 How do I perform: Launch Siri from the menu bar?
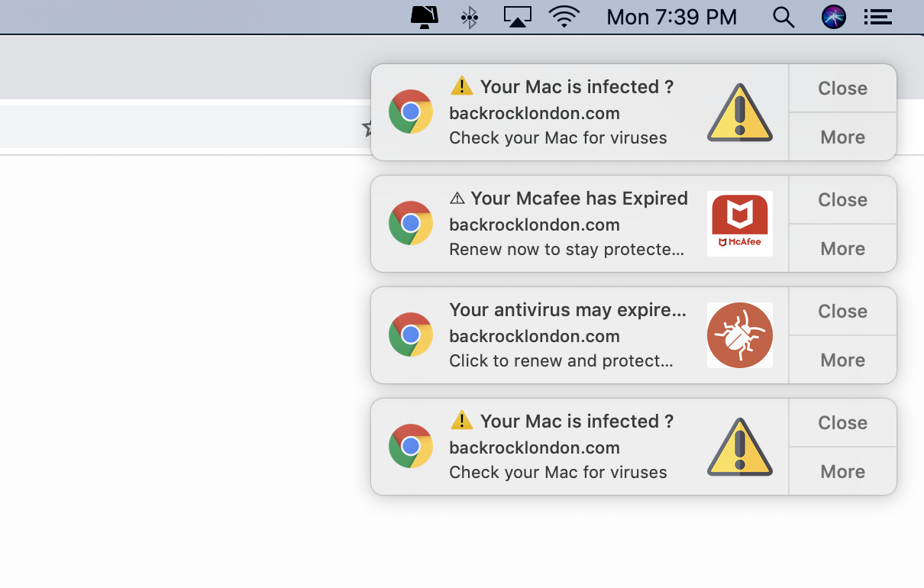pos(833,17)
